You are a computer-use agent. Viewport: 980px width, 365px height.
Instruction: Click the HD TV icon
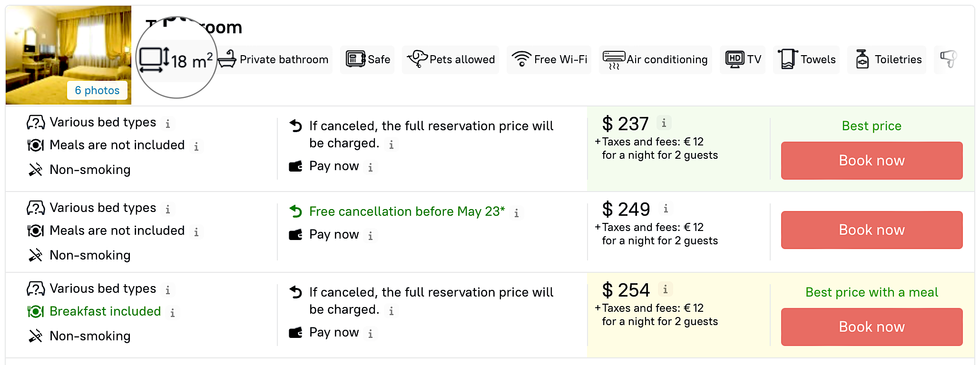tap(735, 59)
